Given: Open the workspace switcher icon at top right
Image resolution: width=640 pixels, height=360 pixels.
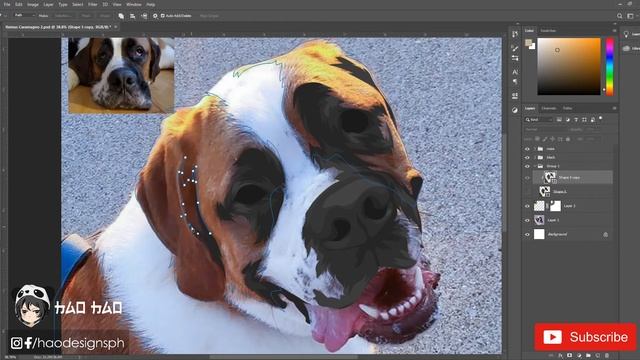Looking at the screenshot, I should coord(631,16).
